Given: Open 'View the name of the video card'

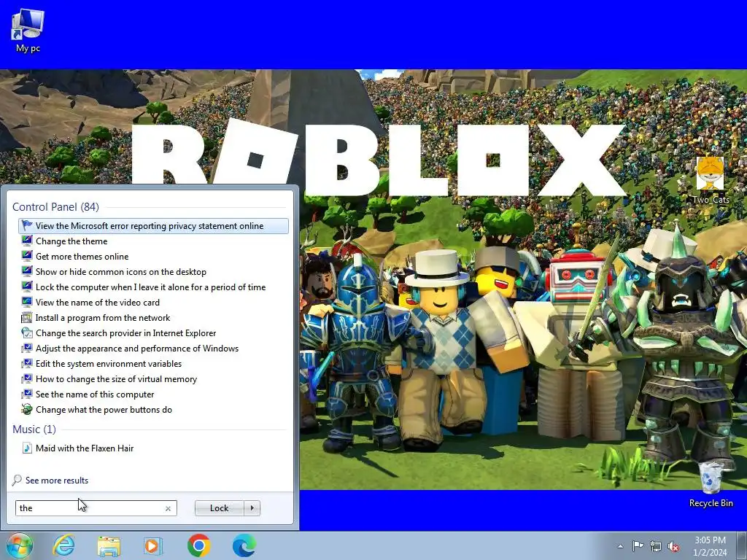Looking at the screenshot, I should point(98,303).
